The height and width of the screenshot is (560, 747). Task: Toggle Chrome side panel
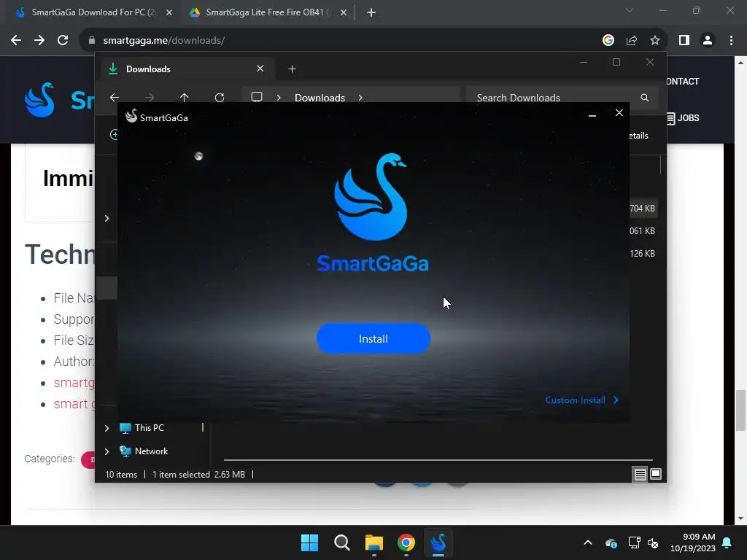pos(684,41)
